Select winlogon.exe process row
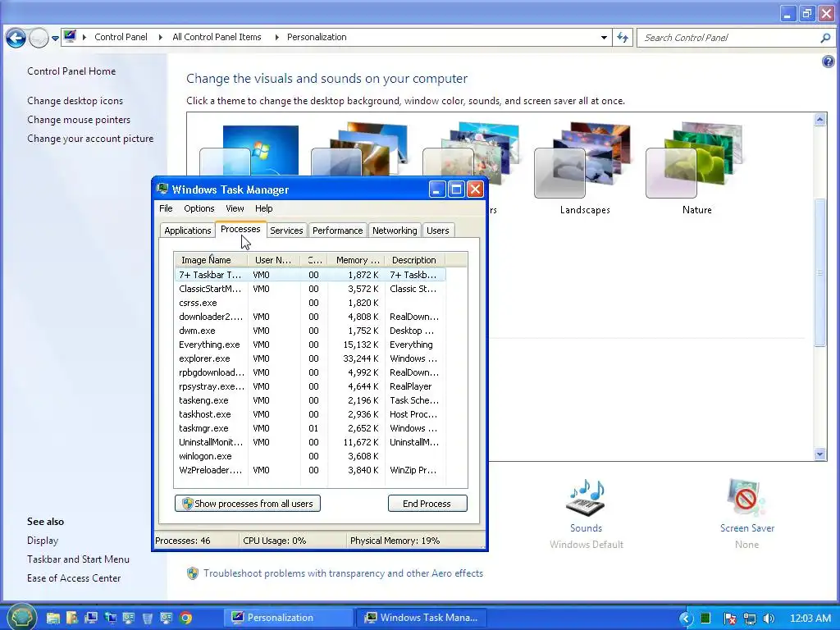 click(310, 456)
